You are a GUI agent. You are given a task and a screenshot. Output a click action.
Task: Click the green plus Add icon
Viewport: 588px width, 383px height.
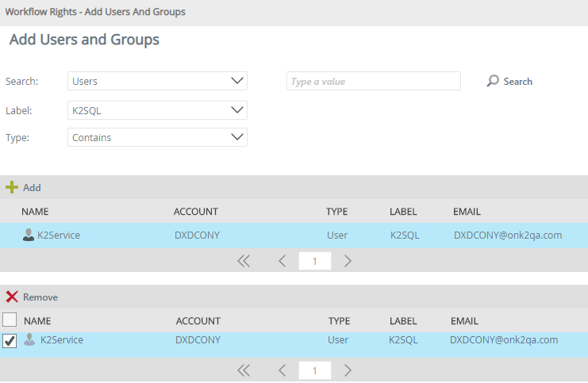pyautogui.click(x=12, y=188)
